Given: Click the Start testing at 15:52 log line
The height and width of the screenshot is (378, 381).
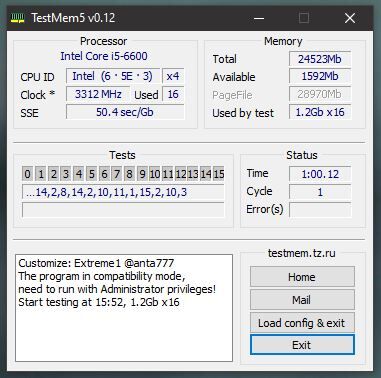Looking at the screenshot, I should [x=99, y=302].
